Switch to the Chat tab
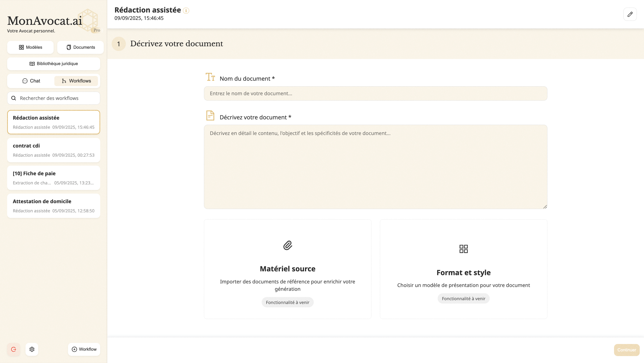The image size is (644, 363). 31,81
